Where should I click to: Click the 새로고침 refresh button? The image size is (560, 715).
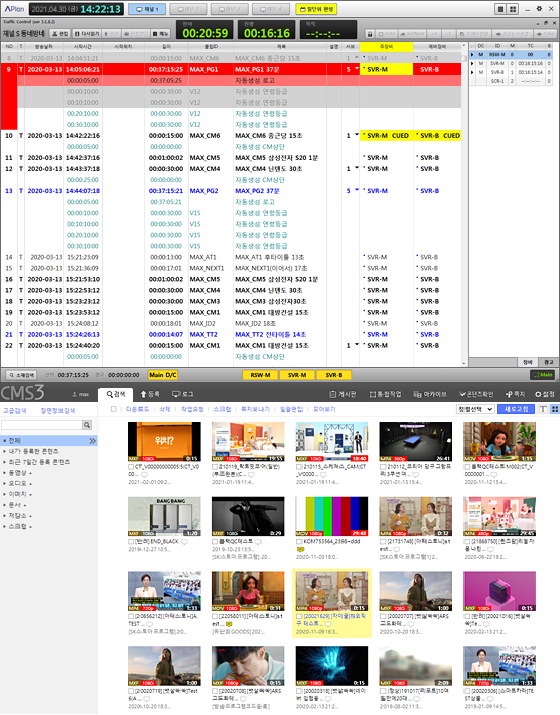[516, 409]
